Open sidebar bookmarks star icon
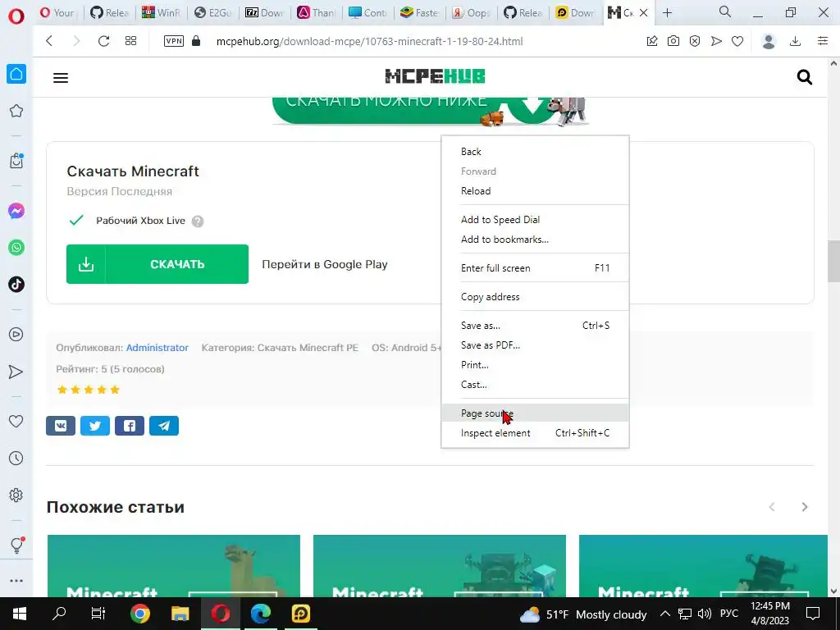 click(16, 111)
